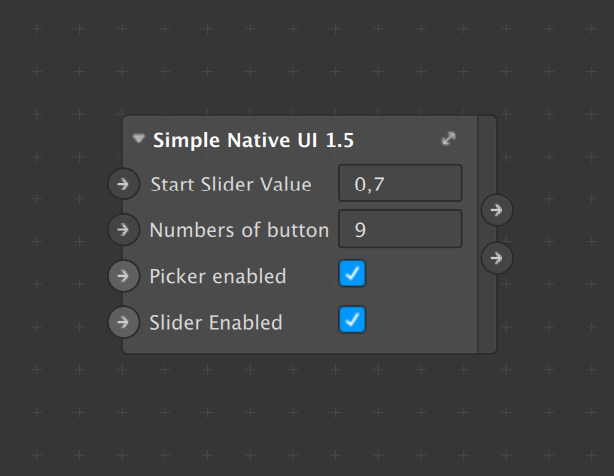This screenshot has width=614, height=476.
Task: Uncheck the Picker enabled checkbox
Action: click(353, 273)
